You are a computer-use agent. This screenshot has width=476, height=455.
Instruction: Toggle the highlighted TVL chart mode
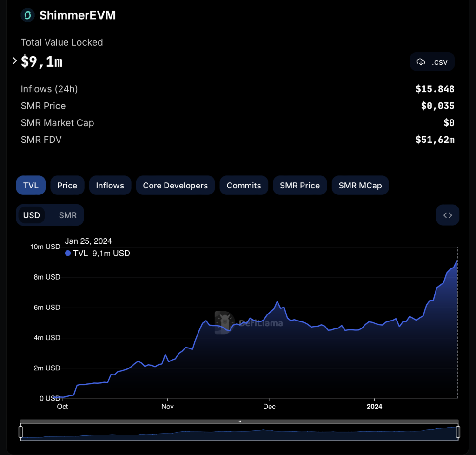tap(31, 185)
